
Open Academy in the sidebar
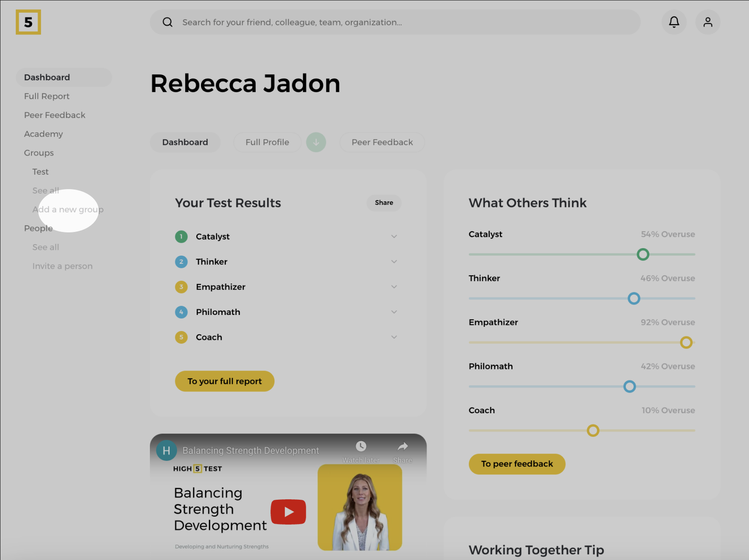(43, 134)
